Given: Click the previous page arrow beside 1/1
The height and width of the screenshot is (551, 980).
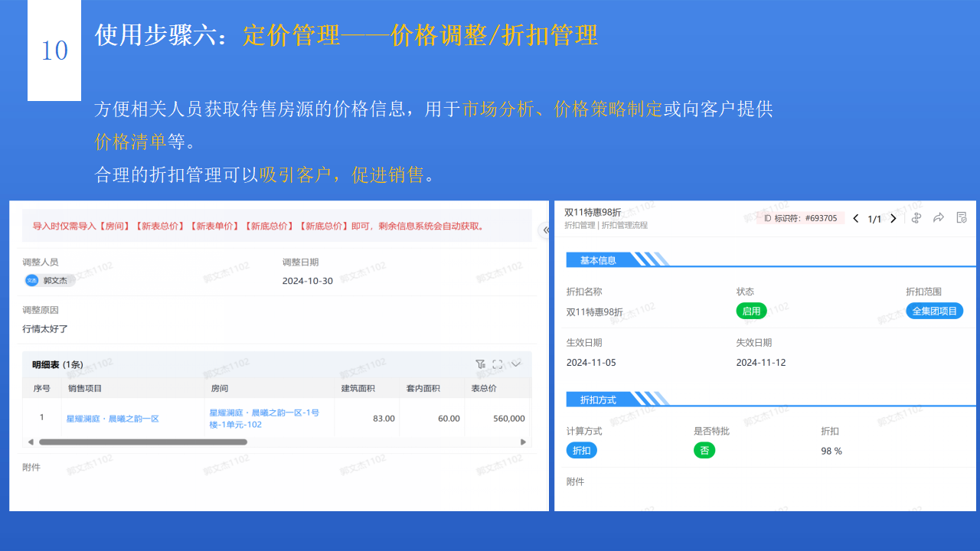Looking at the screenshot, I should (856, 218).
